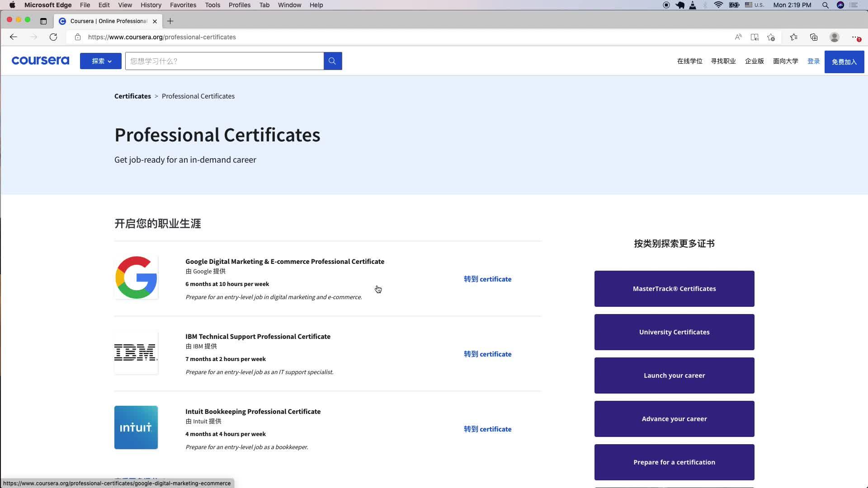The width and height of the screenshot is (868, 488).
Task: Open the Edit menu
Action: pyautogui.click(x=104, y=5)
